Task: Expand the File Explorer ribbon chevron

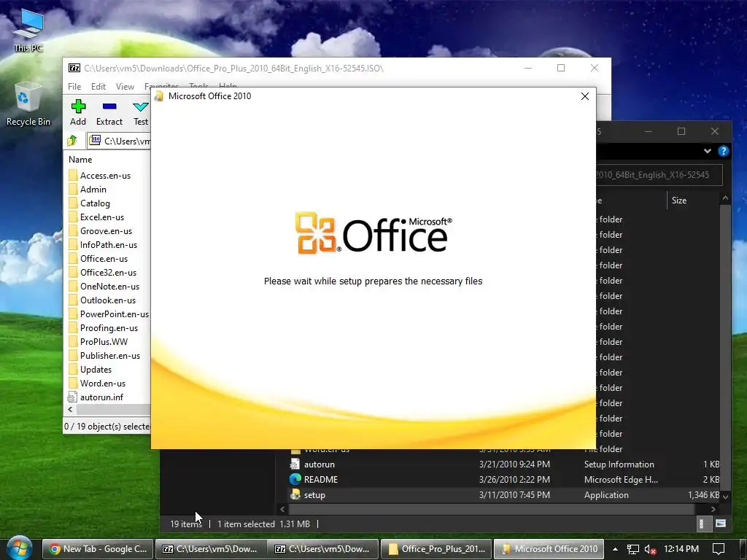Action: [708, 151]
